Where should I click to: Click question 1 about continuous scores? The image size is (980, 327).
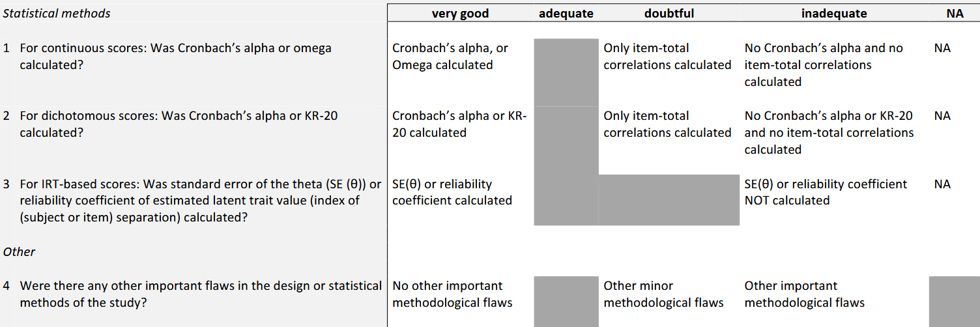click(176, 56)
